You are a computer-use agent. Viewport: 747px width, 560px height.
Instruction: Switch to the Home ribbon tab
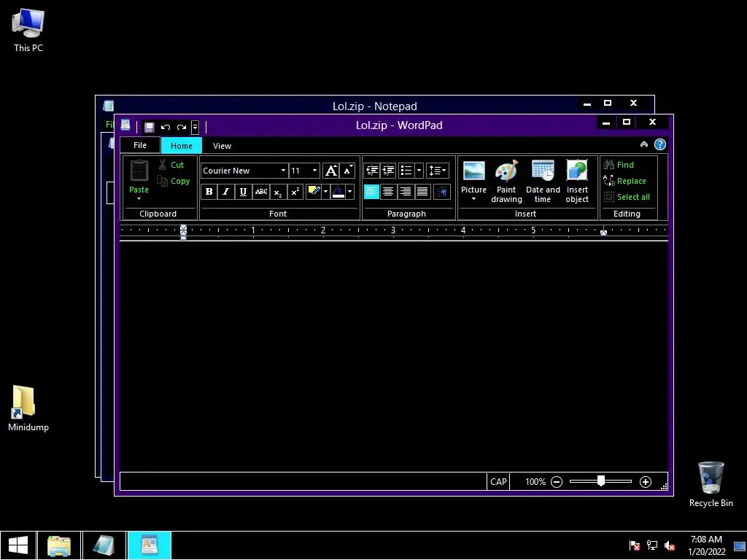click(x=182, y=145)
